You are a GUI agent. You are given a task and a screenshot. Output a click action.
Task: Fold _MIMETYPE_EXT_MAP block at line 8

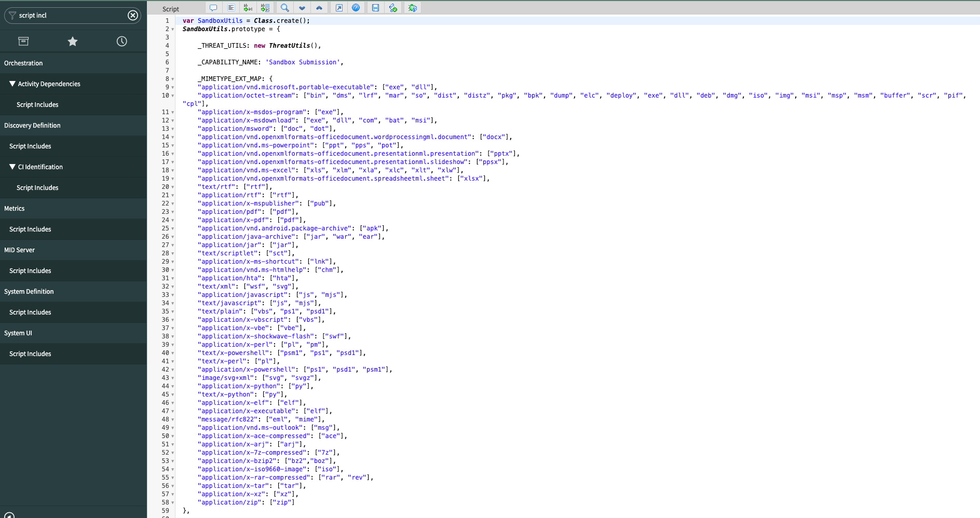pos(173,79)
